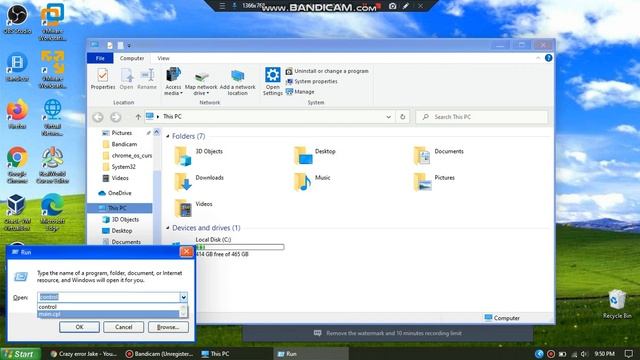This screenshot has height=360, width=640.
Task: Open the Recycle Bin
Action: [x=617, y=304]
